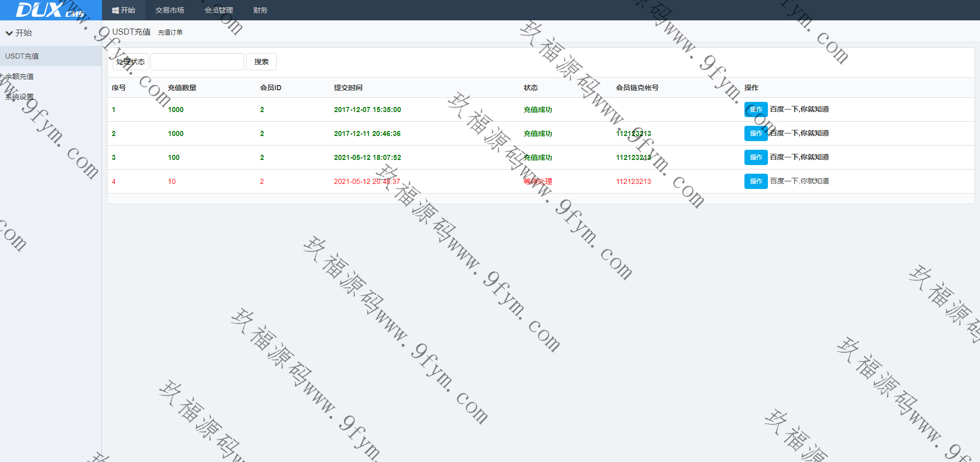
Task: Click the 提交时间 column header
Action: click(348, 88)
